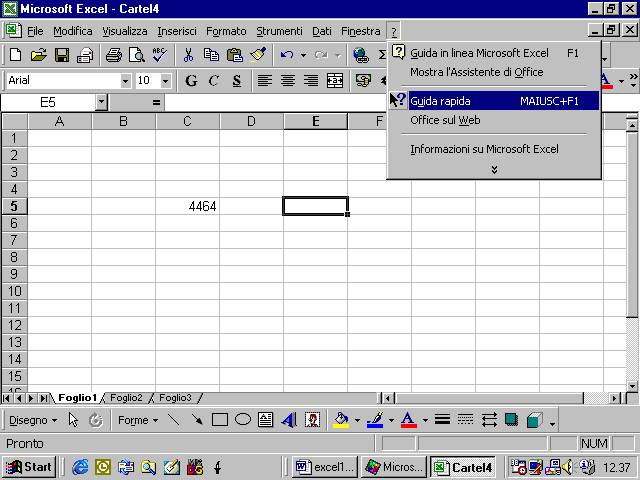Print the sheet using the printer icon
640x480 pixels.
(114, 55)
